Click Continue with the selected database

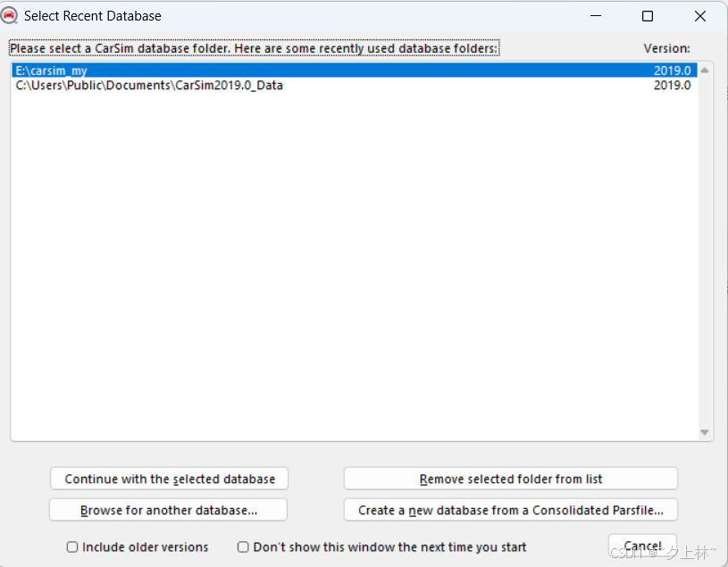coord(170,479)
